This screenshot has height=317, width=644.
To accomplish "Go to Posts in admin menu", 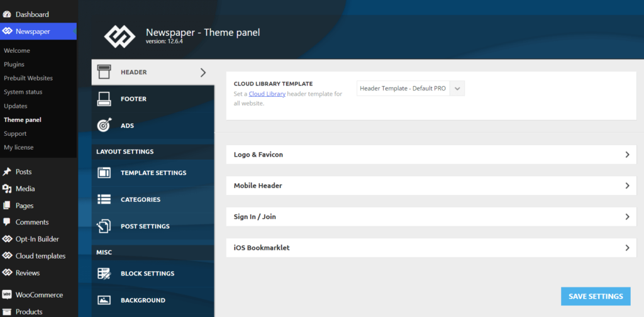I will (x=38, y=172).
